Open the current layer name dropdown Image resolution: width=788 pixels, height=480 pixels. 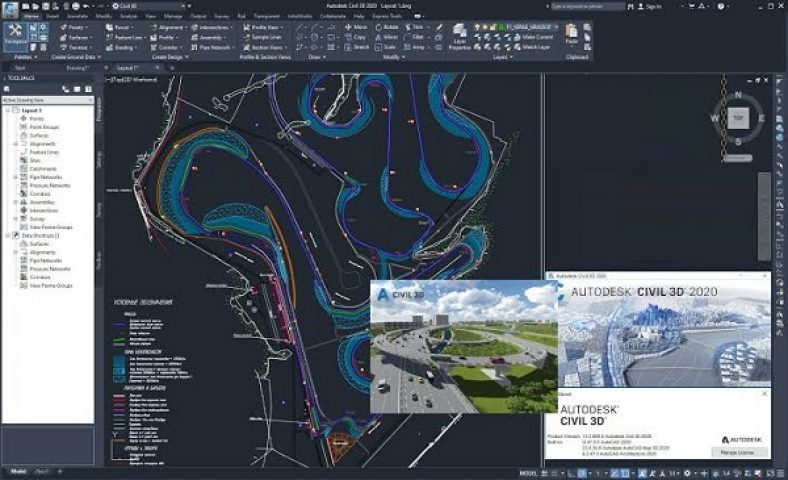[532, 27]
